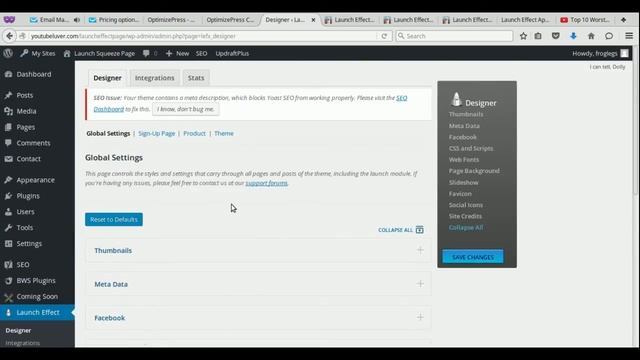Jump to Meta Data in Designer panel

coord(464,126)
